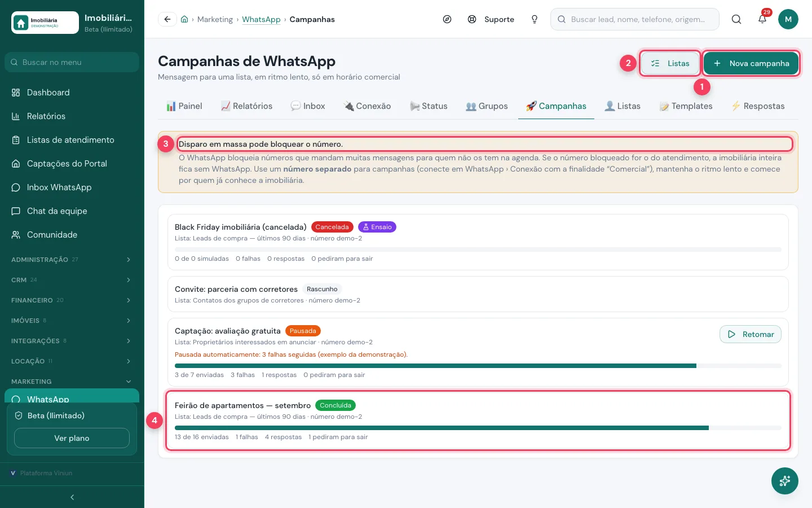Collapse the Marketing section
Screen dimensions: 812x508
72,382
